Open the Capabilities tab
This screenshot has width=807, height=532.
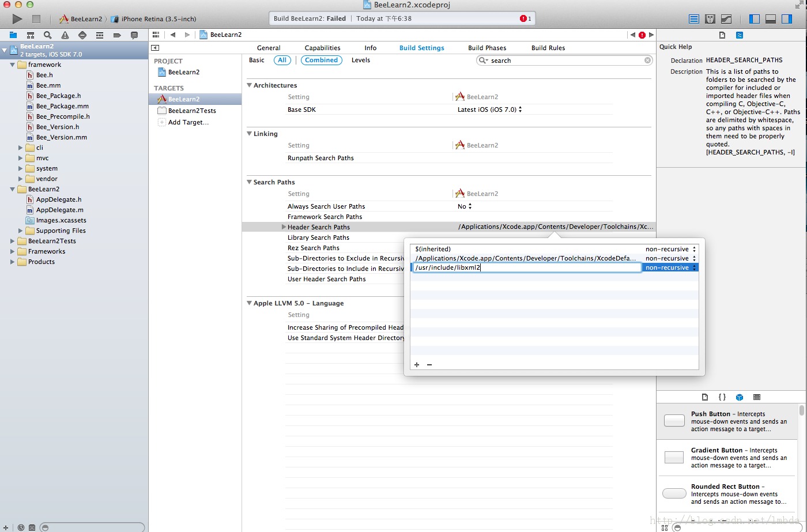pos(322,48)
